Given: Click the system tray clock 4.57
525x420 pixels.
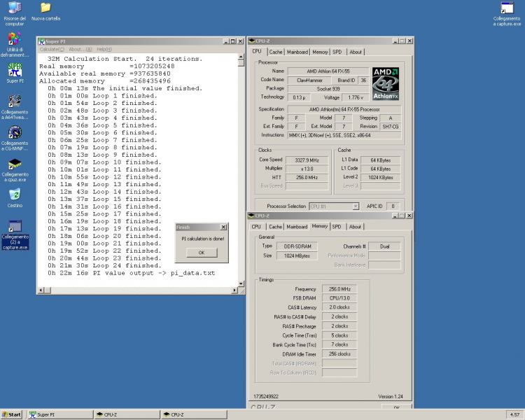Looking at the screenshot, I should [514, 414].
